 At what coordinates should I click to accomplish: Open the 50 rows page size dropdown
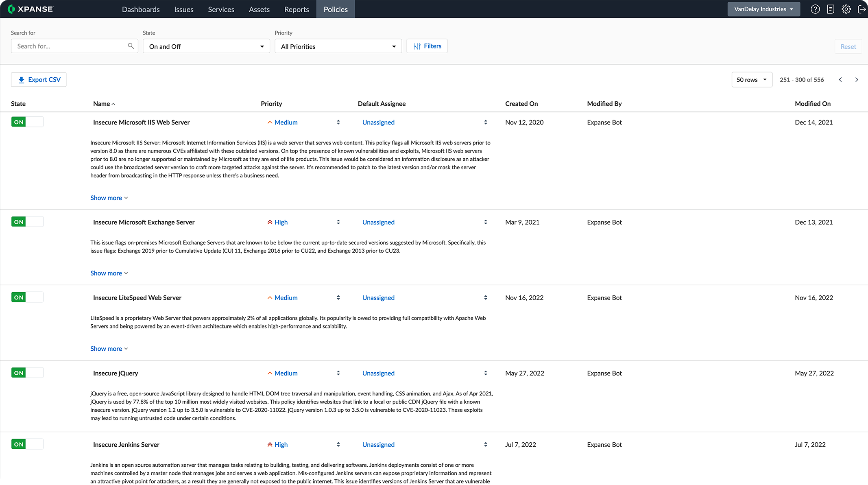tap(751, 80)
